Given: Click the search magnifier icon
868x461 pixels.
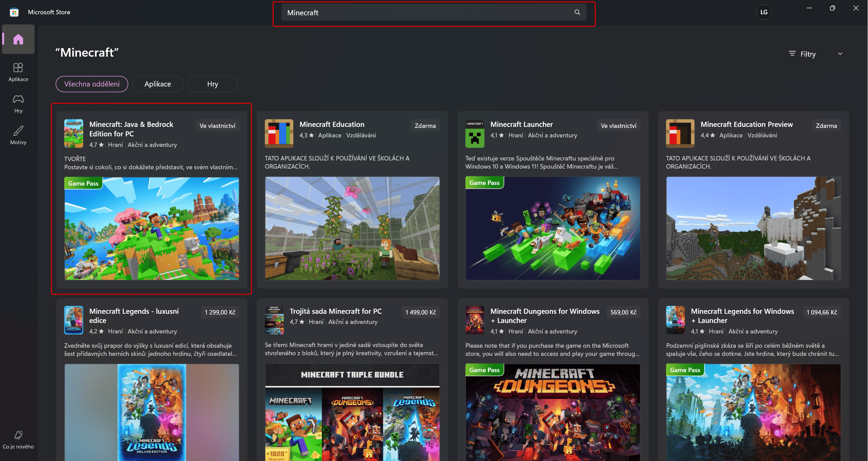Looking at the screenshot, I should tap(577, 12).
